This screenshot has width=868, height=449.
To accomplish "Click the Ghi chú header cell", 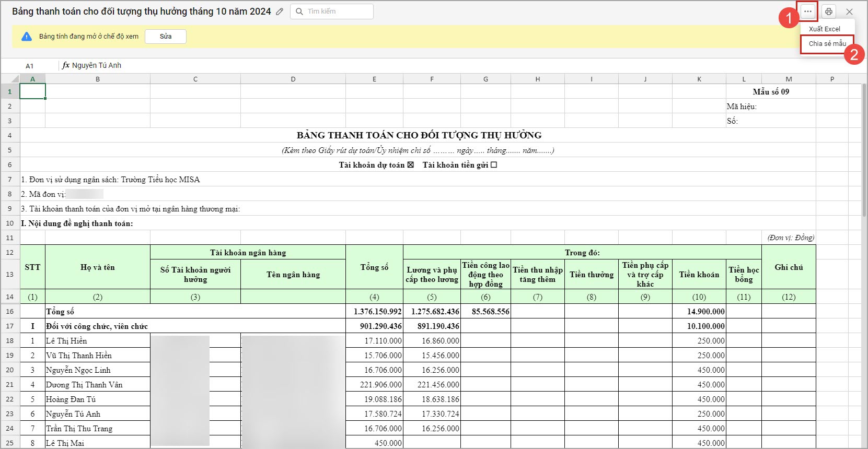I will point(789,267).
